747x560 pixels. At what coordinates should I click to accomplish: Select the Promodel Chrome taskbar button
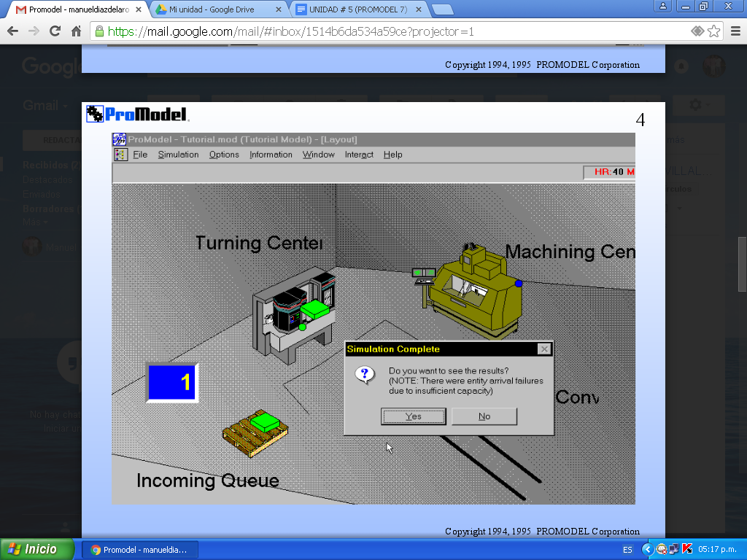click(x=139, y=550)
